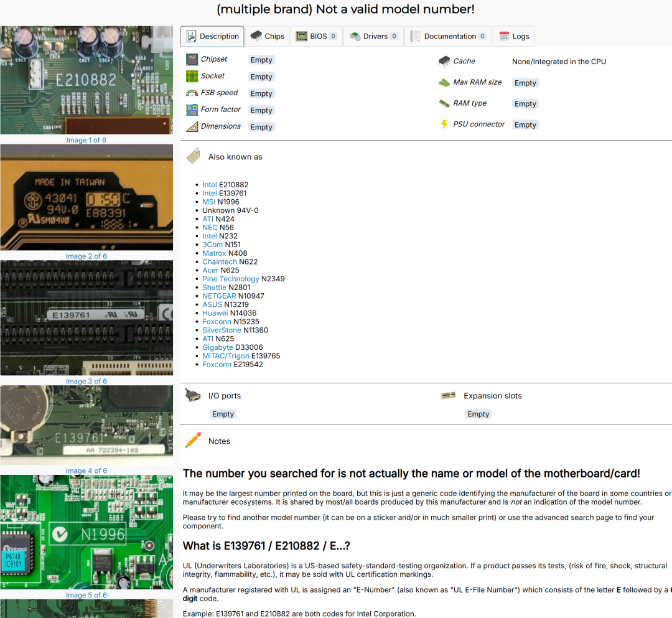The width and height of the screenshot is (672, 618).
Task: Click the Form factor motherboard icon
Action: [192, 110]
